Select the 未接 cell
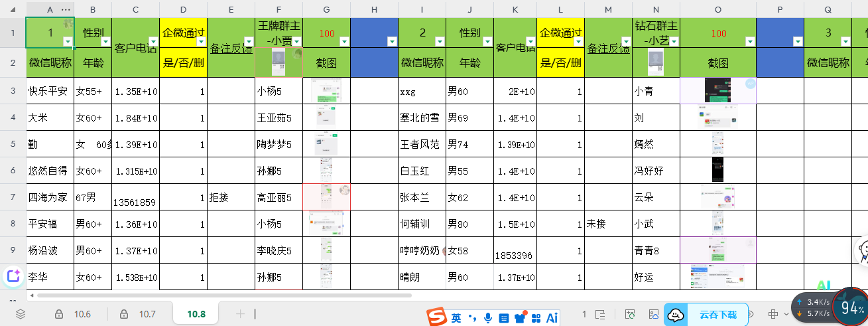The width and height of the screenshot is (868, 326). tap(608, 224)
